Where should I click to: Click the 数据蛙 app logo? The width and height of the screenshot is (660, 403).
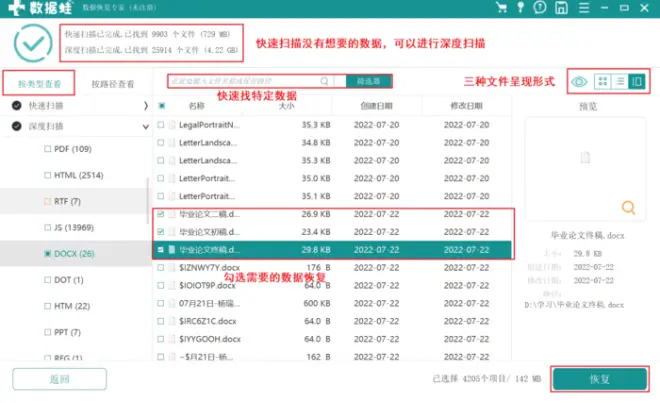40,8
